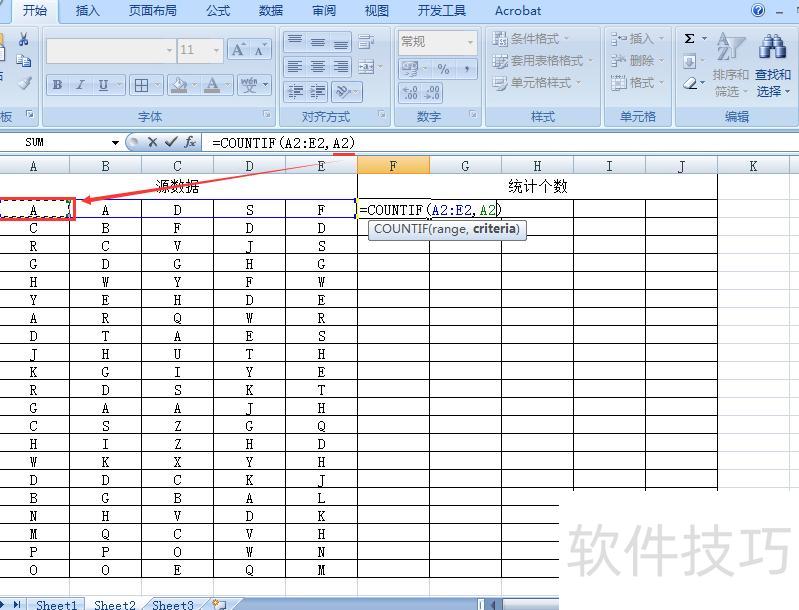
Task: Toggle Bold formatting
Action: 58,85
